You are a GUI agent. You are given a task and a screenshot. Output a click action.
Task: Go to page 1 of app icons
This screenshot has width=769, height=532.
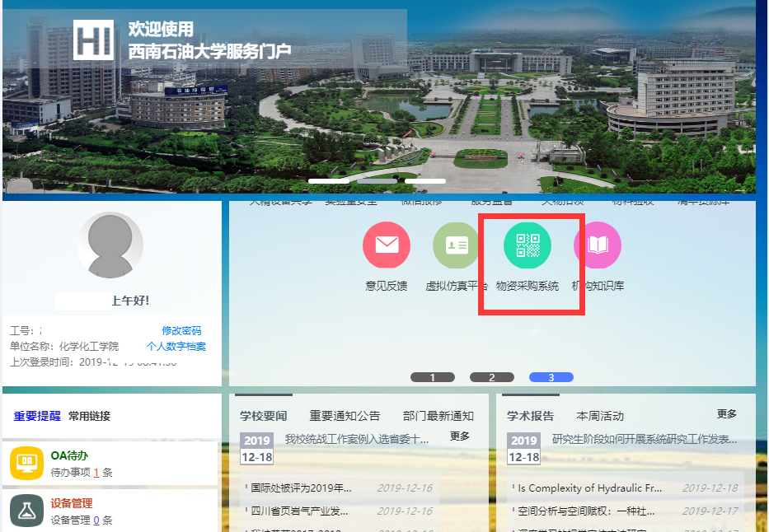pyautogui.click(x=433, y=377)
